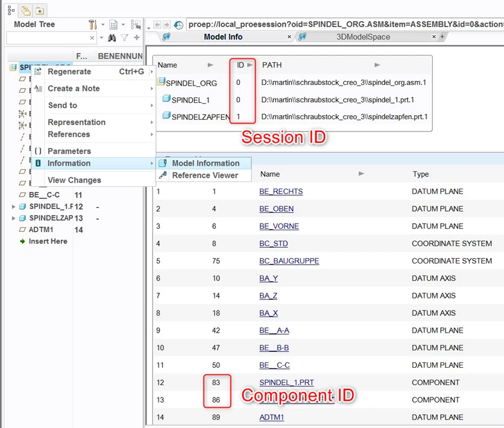Open the BA_Y link
This screenshot has width=504, height=428.
tap(269, 279)
